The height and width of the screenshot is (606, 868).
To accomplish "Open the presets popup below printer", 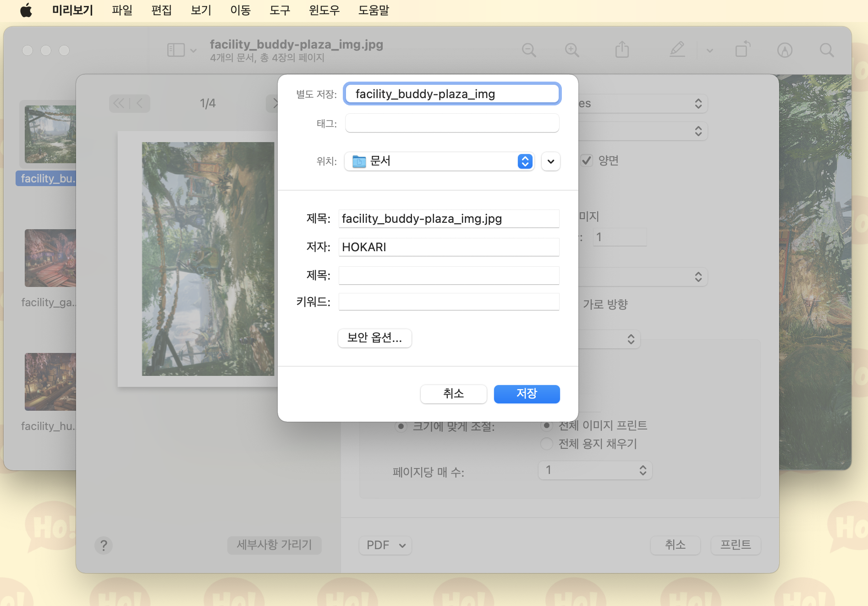I will coord(643,131).
